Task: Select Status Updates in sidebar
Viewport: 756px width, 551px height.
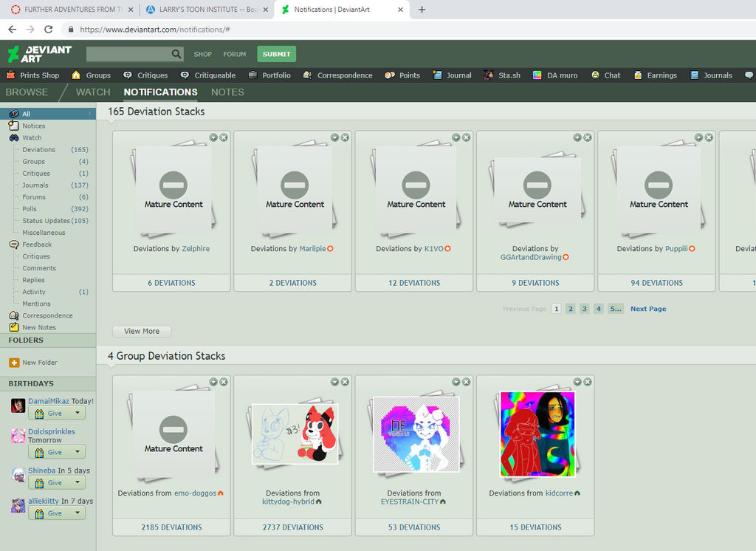Action: 48,221
